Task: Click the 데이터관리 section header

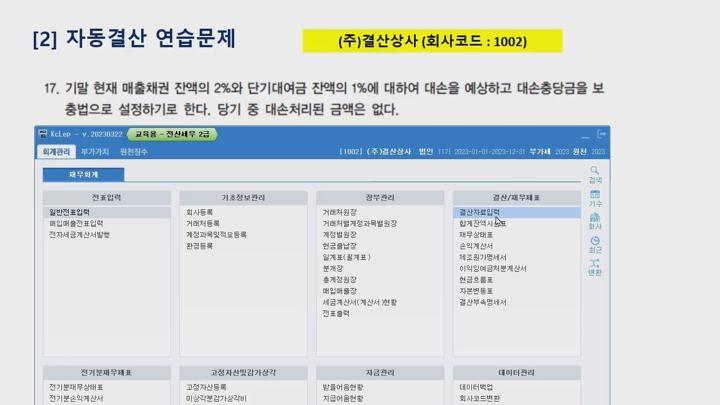Action: click(516, 372)
